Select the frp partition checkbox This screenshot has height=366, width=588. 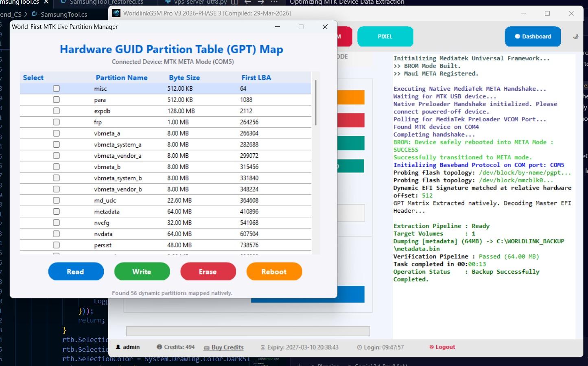click(56, 122)
